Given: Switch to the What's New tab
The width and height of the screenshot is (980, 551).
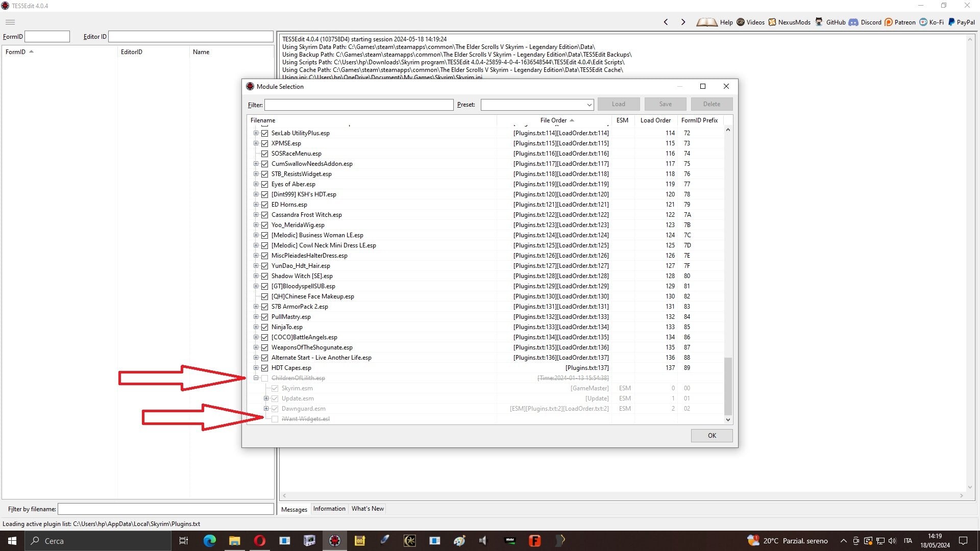Looking at the screenshot, I should [x=367, y=509].
